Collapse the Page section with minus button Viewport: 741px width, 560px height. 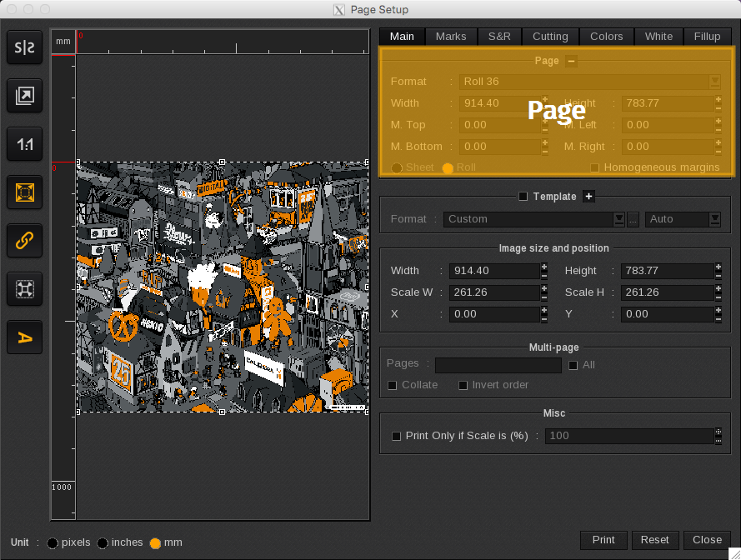coord(571,61)
